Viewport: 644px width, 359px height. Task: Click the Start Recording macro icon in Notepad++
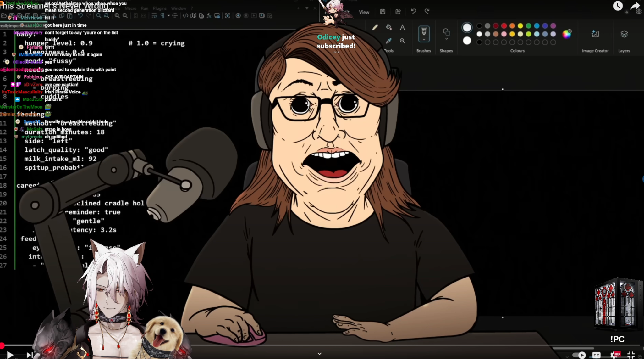[x=238, y=15]
